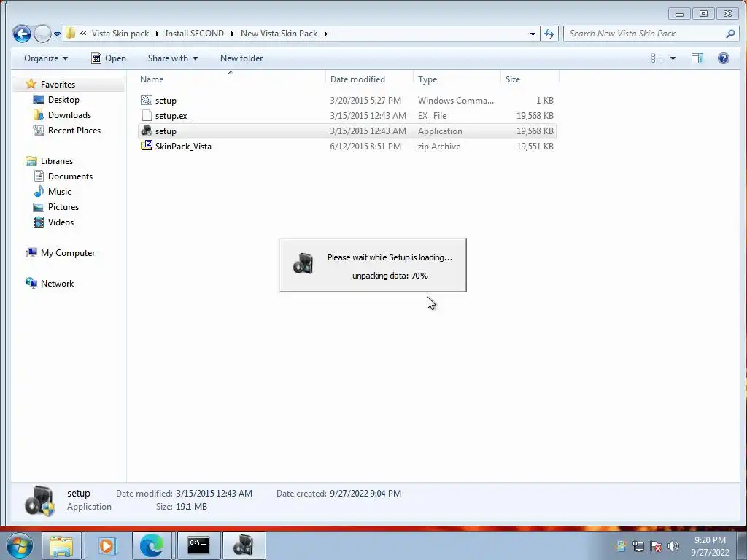Open the Music library
Viewport: 747px width, 560px height.
click(x=59, y=192)
